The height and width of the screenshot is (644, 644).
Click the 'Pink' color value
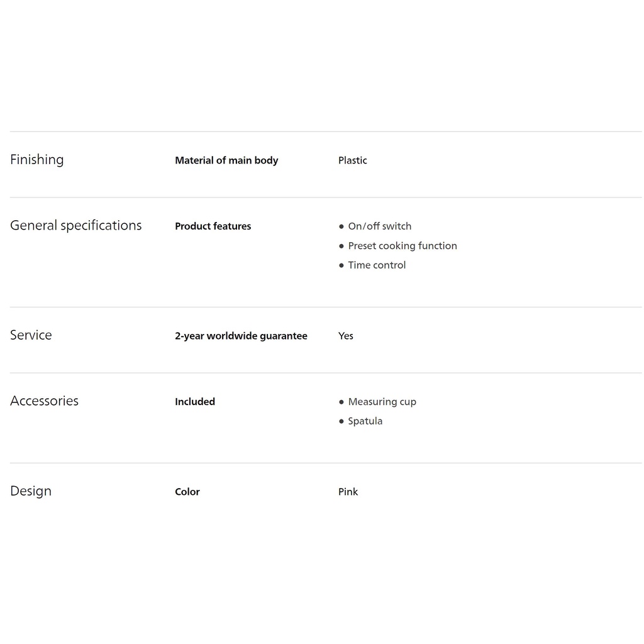pos(348,492)
